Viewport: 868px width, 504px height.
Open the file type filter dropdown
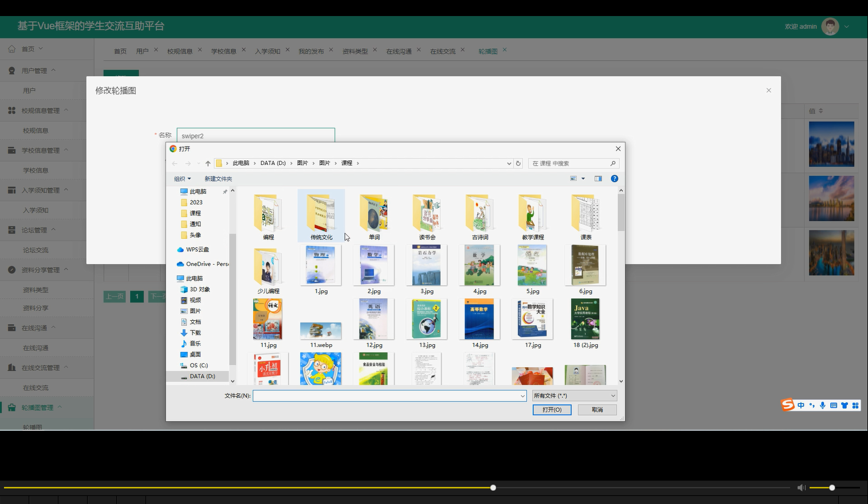(575, 396)
